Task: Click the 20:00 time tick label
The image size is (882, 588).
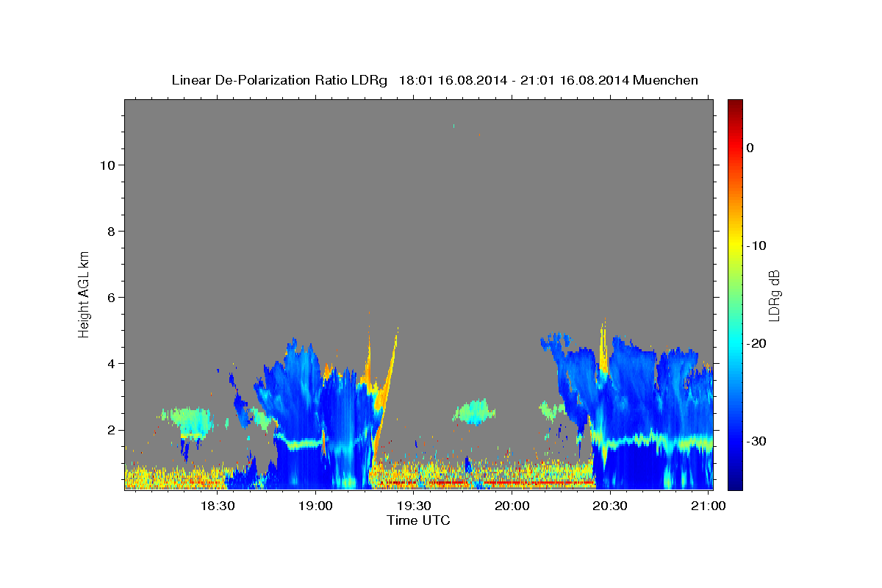Action: point(512,506)
